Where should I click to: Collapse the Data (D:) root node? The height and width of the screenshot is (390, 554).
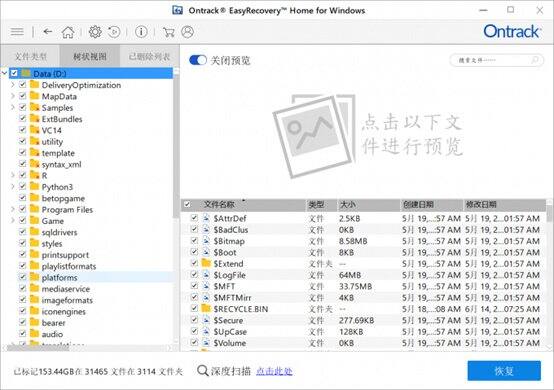tap(4, 73)
